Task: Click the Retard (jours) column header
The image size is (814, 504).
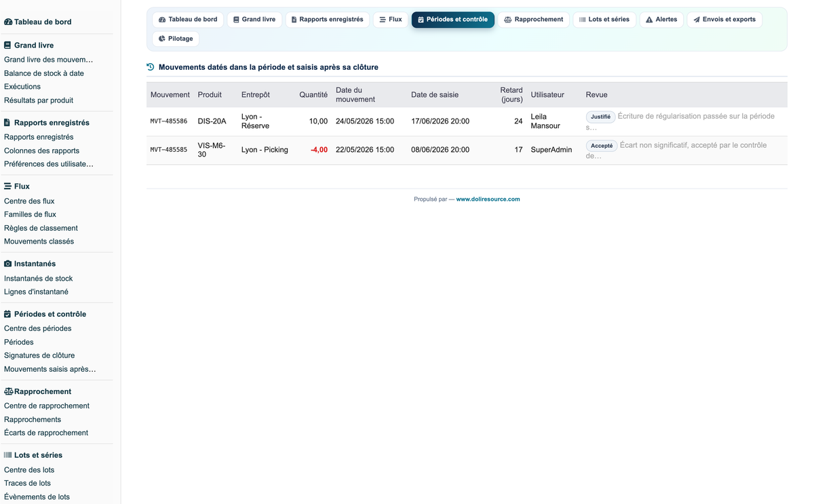Action: click(511, 95)
